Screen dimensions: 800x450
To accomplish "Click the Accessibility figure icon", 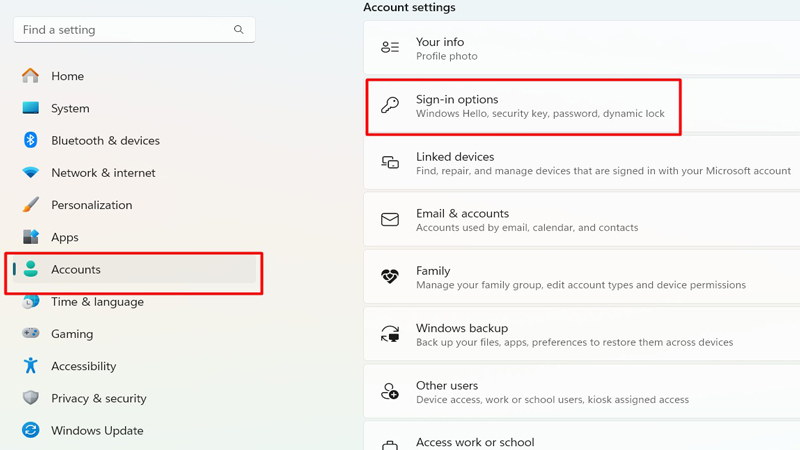I will [x=31, y=365].
